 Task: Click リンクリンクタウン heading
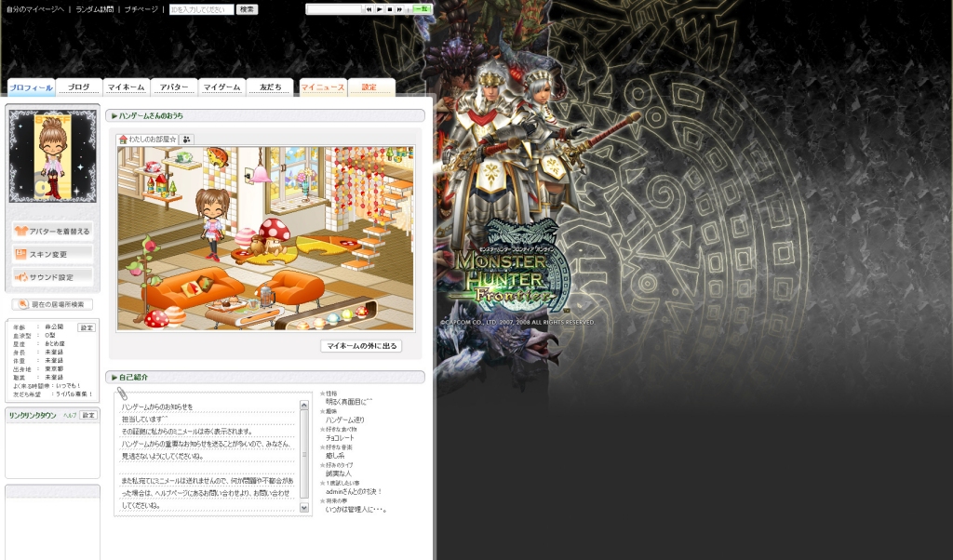(33, 416)
